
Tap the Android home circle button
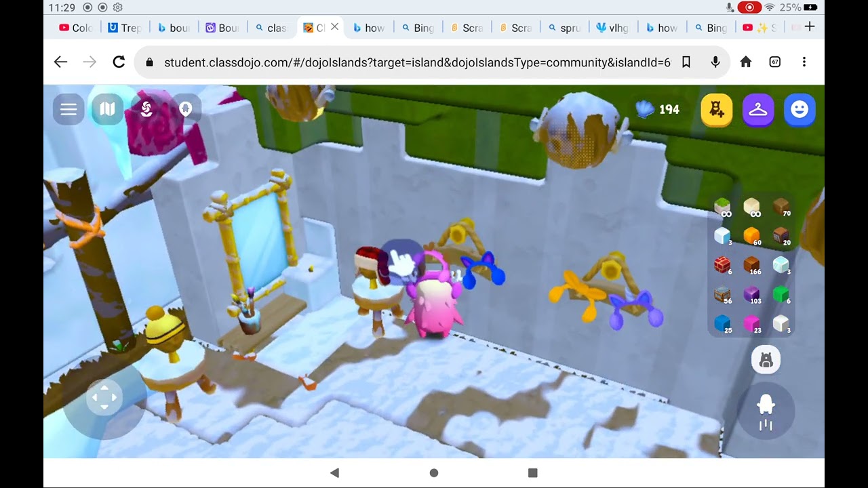[x=434, y=472]
